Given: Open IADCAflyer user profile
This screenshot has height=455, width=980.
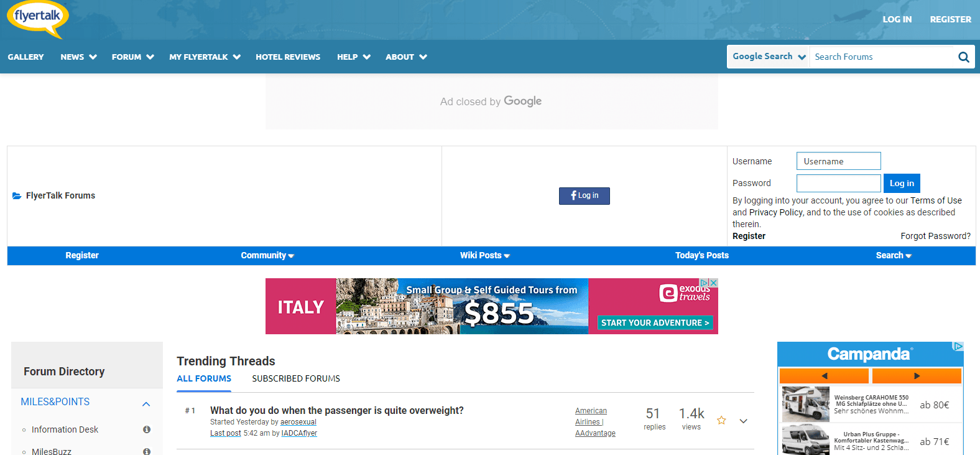Looking at the screenshot, I should tap(299, 433).
